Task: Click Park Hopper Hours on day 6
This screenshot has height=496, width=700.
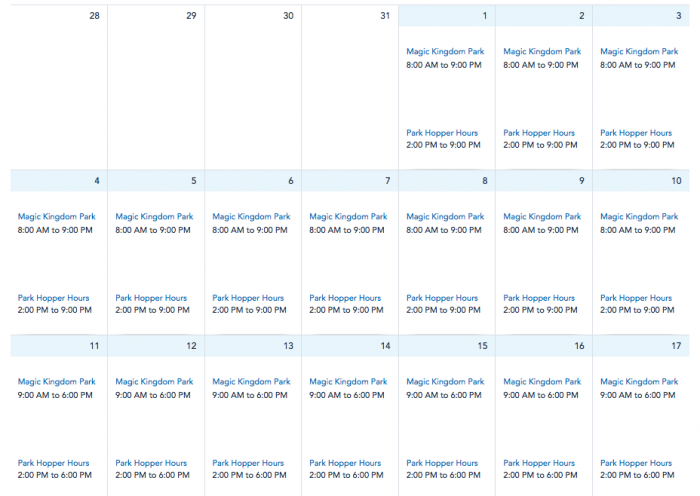Action: tap(248, 298)
